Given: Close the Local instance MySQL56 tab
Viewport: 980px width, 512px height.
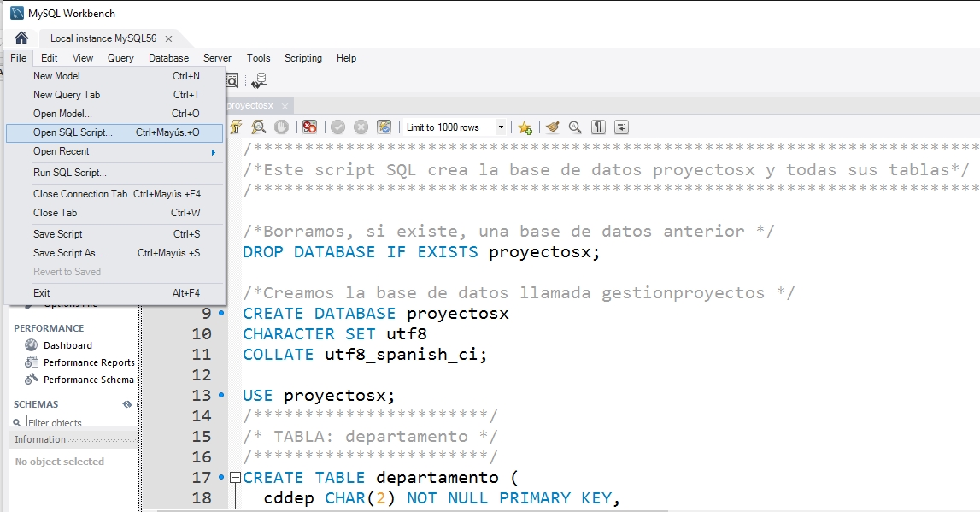Looking at the screenshot, I should tap(168, 38).
